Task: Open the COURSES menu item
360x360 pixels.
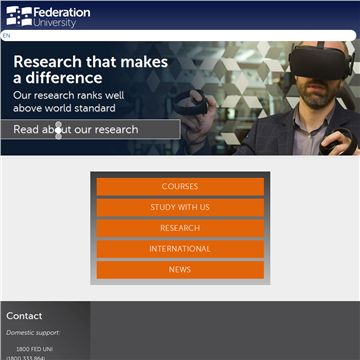Action: 180,186
